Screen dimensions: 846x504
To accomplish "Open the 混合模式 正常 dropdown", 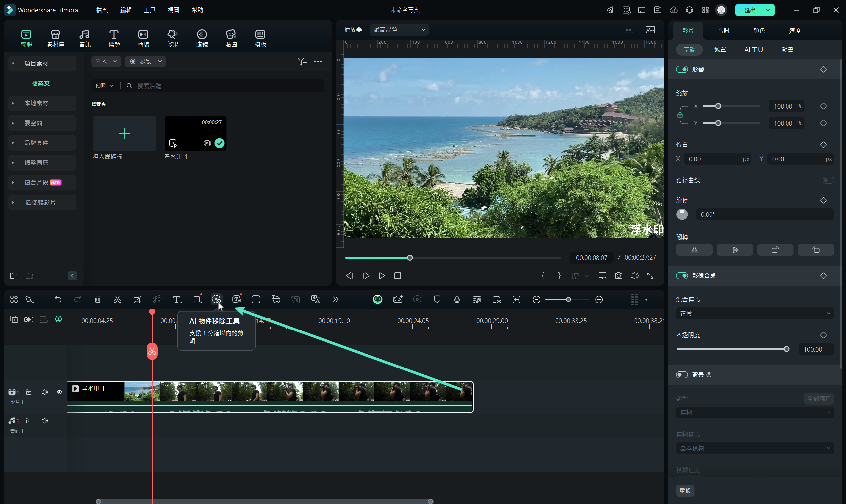I will click(755, 313).
